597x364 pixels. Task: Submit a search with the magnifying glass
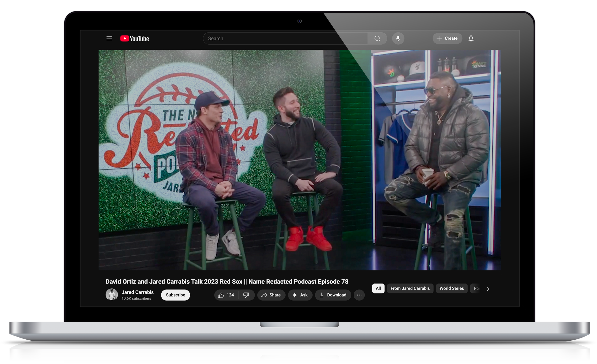click(x=377, y=38)
